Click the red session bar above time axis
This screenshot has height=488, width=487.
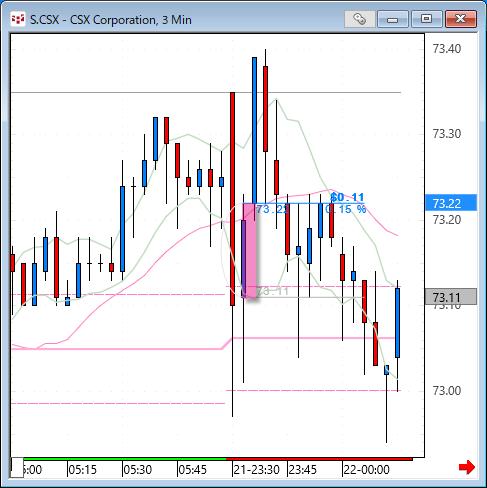coord(319,459)
